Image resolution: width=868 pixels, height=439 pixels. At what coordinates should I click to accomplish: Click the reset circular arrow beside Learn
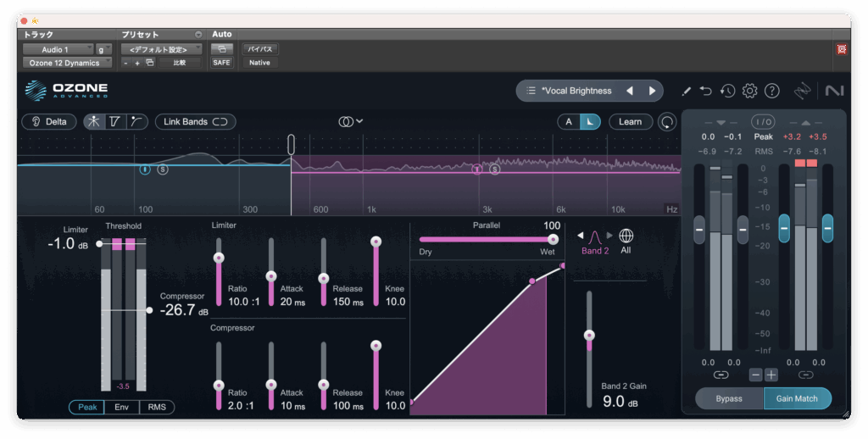pos(668,122)
